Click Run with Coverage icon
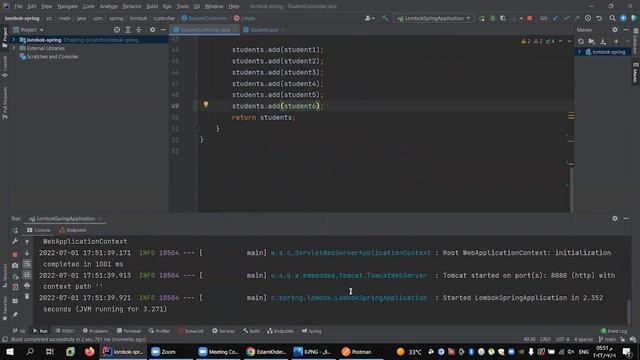The height and width of the screenshot is (360, 640). (x=503, y=18)
